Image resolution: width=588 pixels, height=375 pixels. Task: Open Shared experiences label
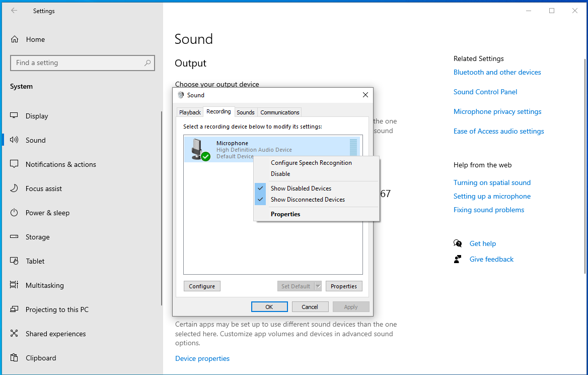click(55, 334)
